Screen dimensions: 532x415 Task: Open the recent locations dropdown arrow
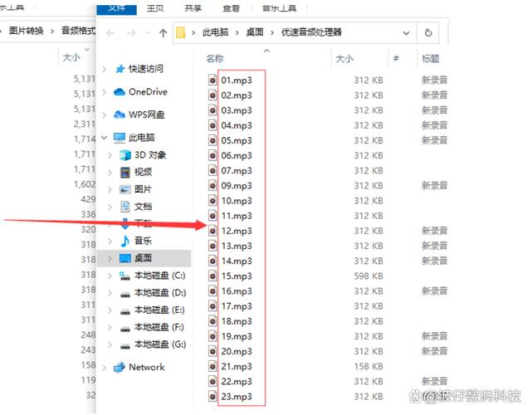(149, 33)
